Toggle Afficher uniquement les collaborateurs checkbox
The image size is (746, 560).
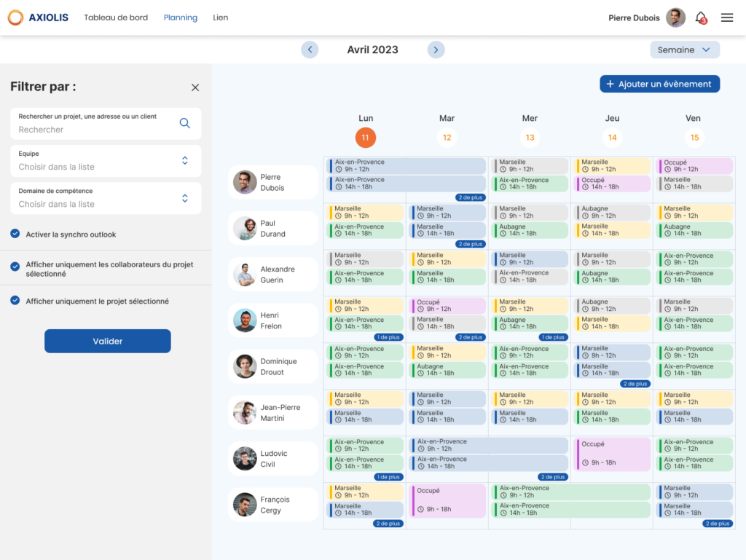pyautogui.click(x=15, y=267)
